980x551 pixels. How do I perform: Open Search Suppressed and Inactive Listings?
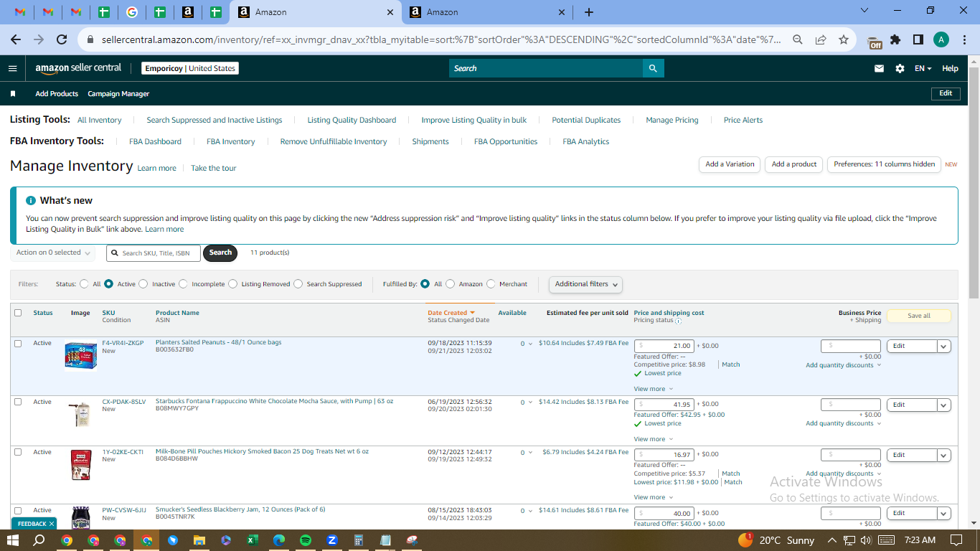coord(215,121)
